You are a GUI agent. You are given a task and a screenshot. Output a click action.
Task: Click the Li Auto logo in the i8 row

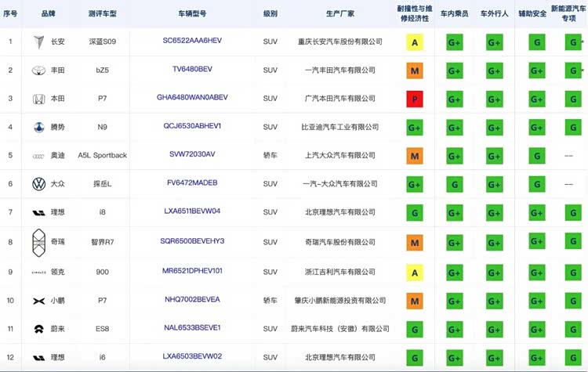click(x=38, y=212)
